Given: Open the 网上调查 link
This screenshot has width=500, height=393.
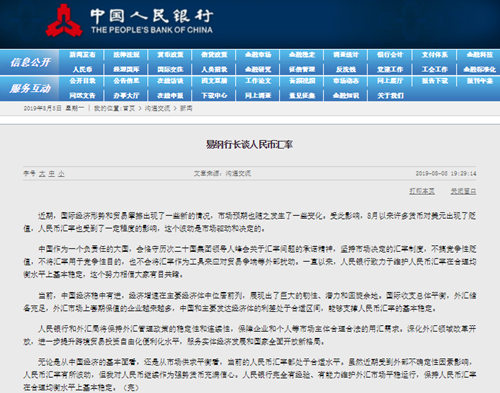Looking at the screenshot, I should [x=258, y=96].
